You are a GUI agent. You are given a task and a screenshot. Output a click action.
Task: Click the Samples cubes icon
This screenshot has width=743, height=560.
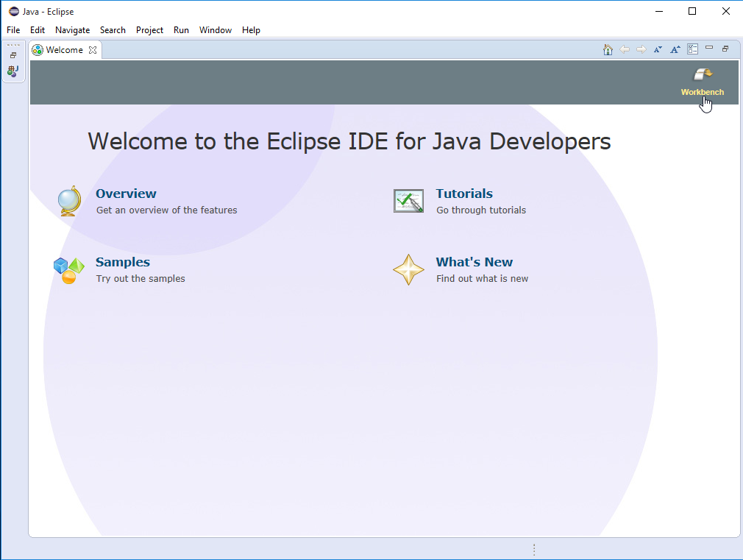[68, 269]
